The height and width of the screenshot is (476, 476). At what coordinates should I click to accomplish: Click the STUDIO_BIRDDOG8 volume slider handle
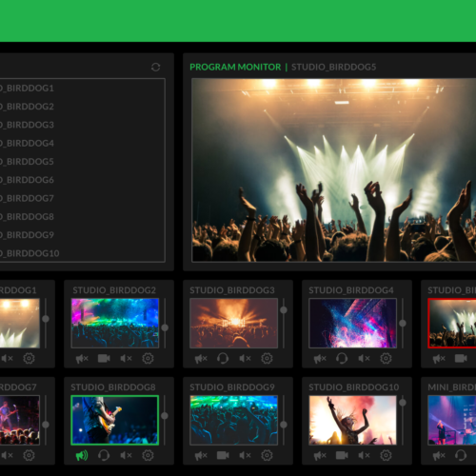(165, 415)
